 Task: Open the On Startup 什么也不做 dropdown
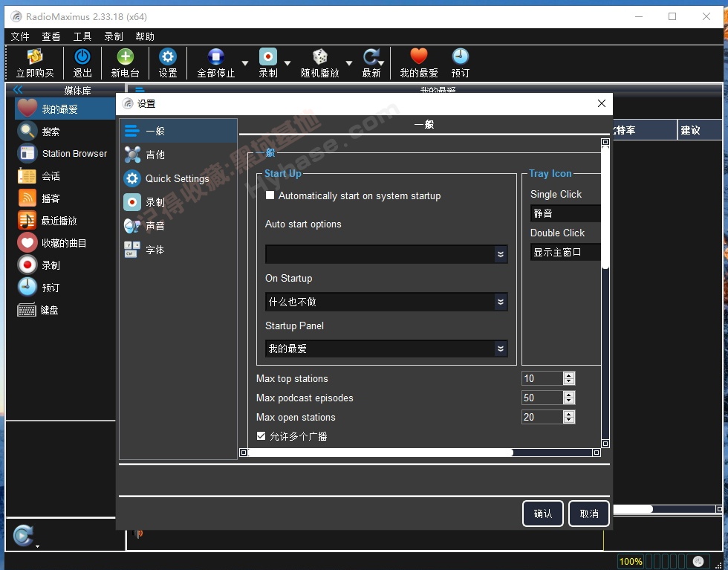tap(386, 302)
